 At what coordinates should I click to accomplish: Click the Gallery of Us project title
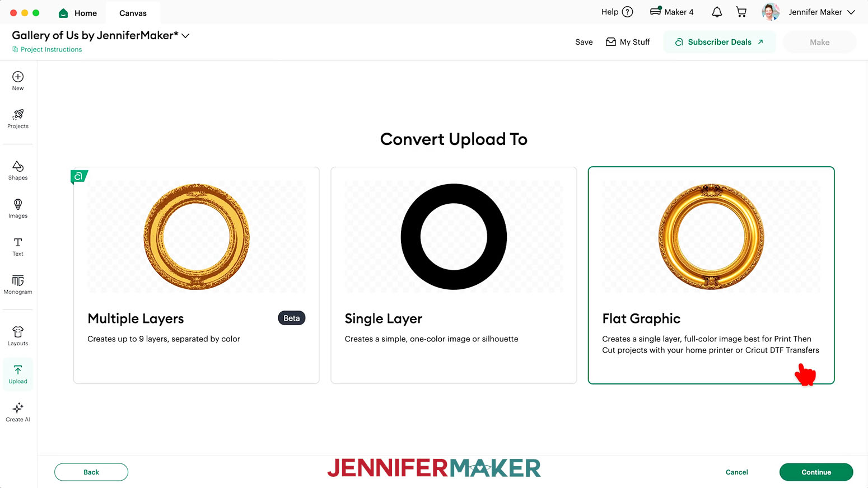pos(95,35)
